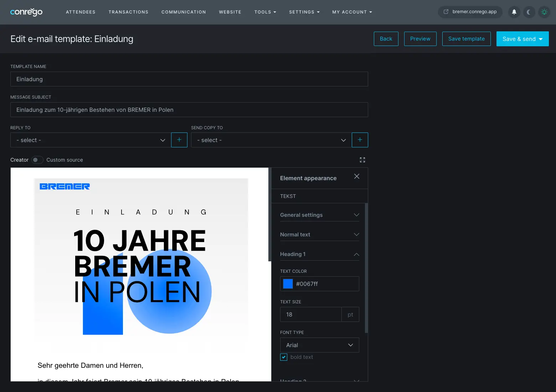Click Save template
This screenshot has width=556, height=392.
(467, 39)
